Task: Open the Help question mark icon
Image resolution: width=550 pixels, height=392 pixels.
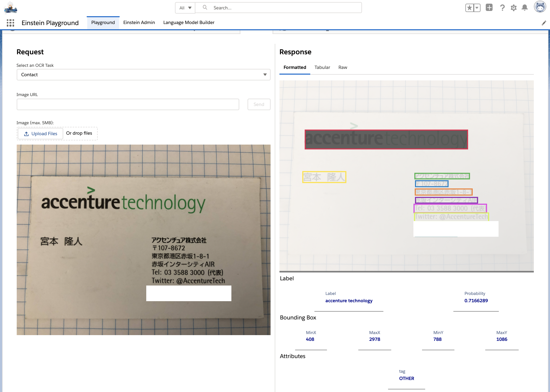Action: pos(502,8)
